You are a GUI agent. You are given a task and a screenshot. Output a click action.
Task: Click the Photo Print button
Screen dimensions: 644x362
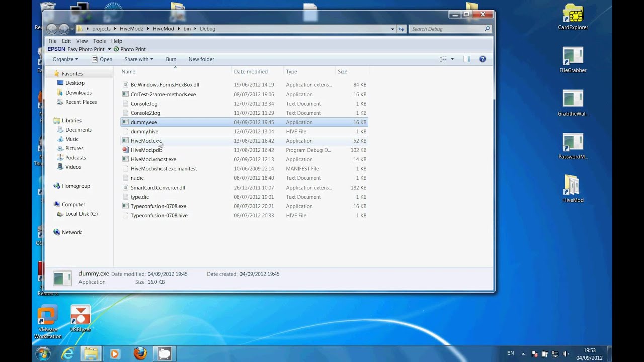point(129,49)
